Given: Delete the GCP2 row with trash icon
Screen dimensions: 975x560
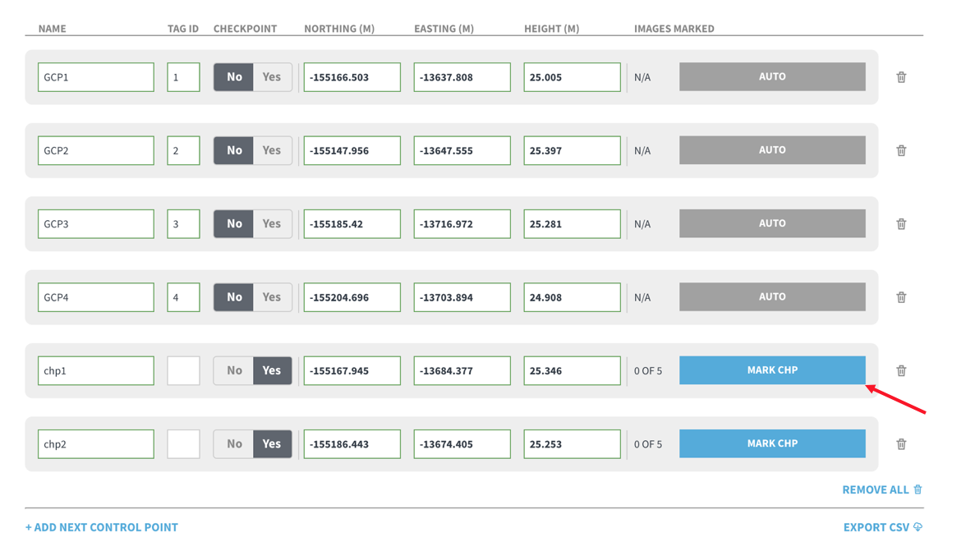Looking at the screenshot, I should tap(901, 150).
